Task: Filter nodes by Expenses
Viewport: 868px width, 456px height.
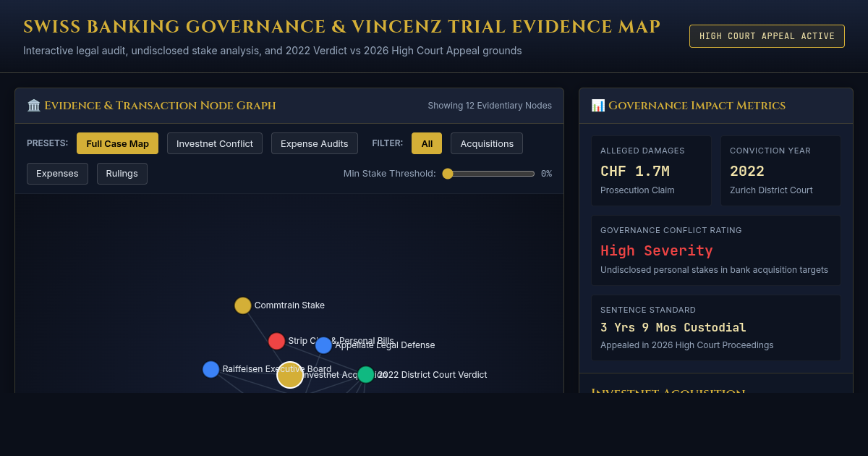Action: (x=57, y=174)
